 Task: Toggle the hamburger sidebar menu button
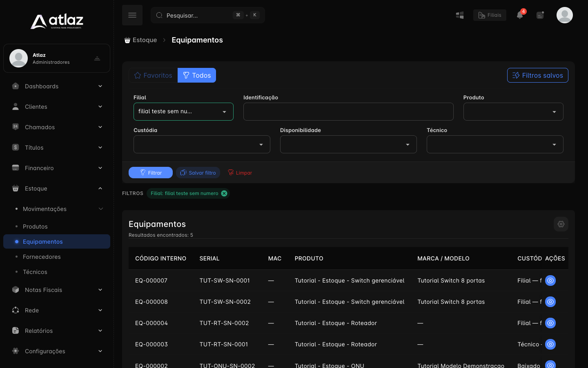click(x=132, y=15)
